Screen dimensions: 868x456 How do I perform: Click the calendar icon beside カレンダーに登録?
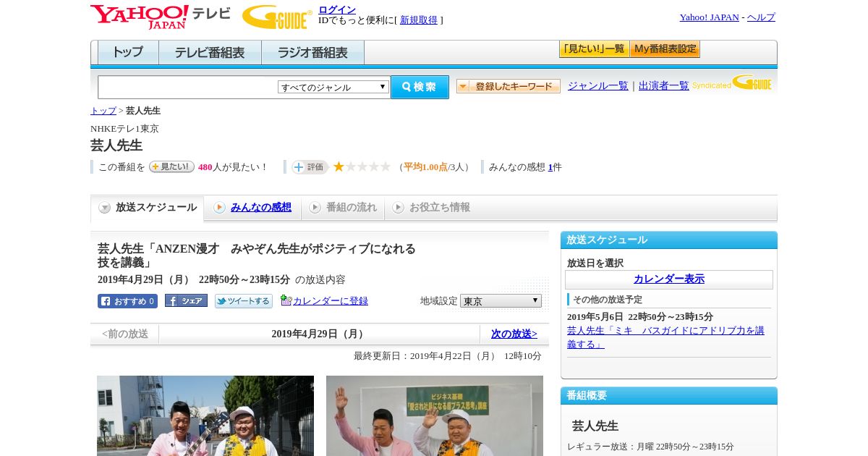[286, 300]
